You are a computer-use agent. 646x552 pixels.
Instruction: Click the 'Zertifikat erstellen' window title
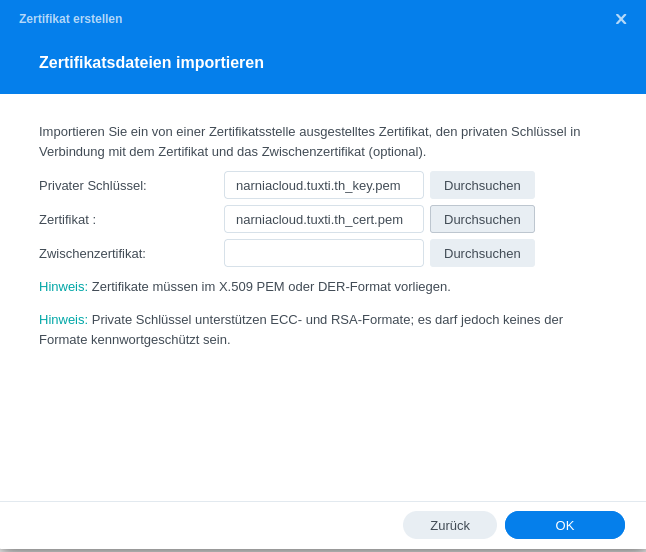(x=71, y=19)
